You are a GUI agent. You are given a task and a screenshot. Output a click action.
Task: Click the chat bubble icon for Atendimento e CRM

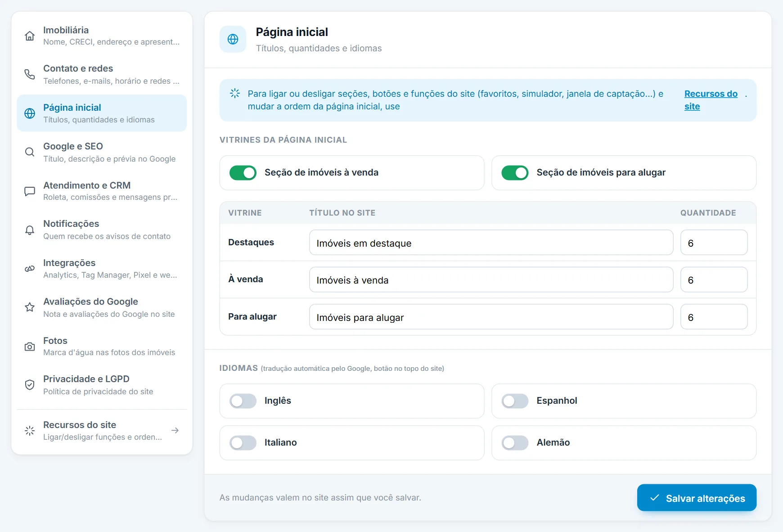click(x=30, y=191)
